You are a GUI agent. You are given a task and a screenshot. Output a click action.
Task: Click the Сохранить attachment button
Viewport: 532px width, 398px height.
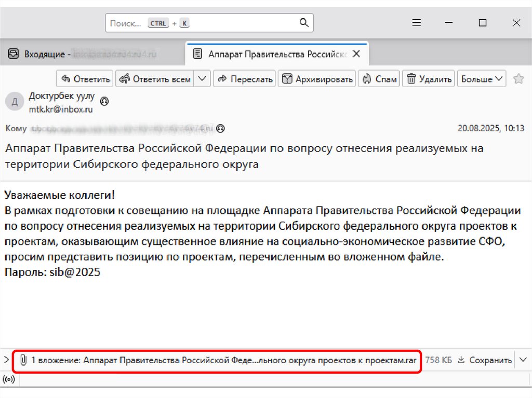tap(485, 360)
